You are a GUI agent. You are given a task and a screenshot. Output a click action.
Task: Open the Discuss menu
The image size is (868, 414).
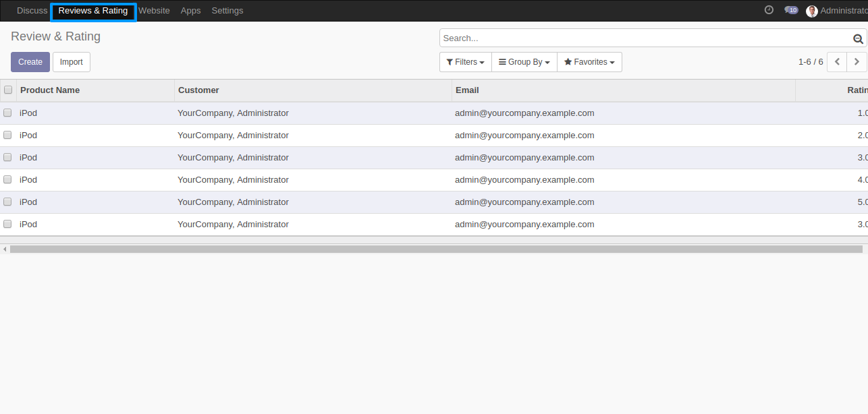click(x=32, y=11)
